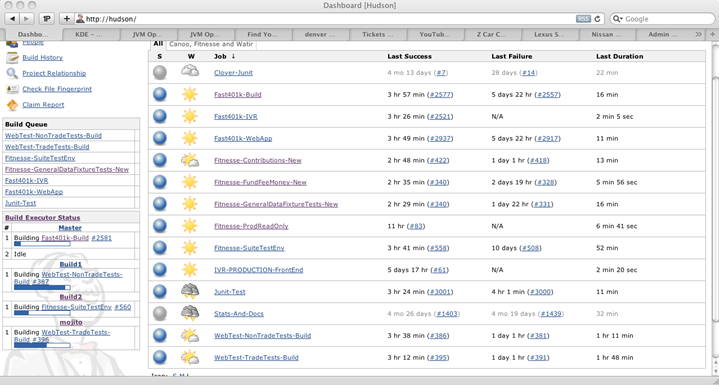This screenshot has width=719, height=385.
Task: Open build #1403 of Stats-And-Docs
Action: pos(447,314)
